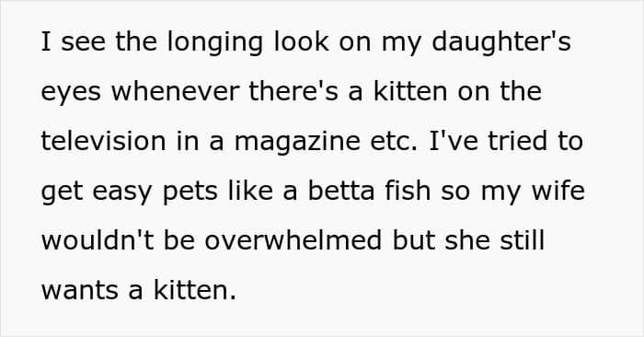
Task: Click the word "magazine"
Action: click(297, 142)
